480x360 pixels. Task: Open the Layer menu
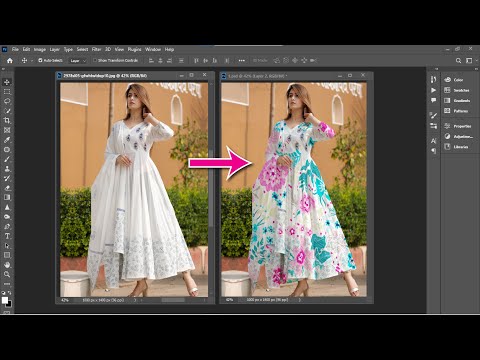(x=55, y=49)
